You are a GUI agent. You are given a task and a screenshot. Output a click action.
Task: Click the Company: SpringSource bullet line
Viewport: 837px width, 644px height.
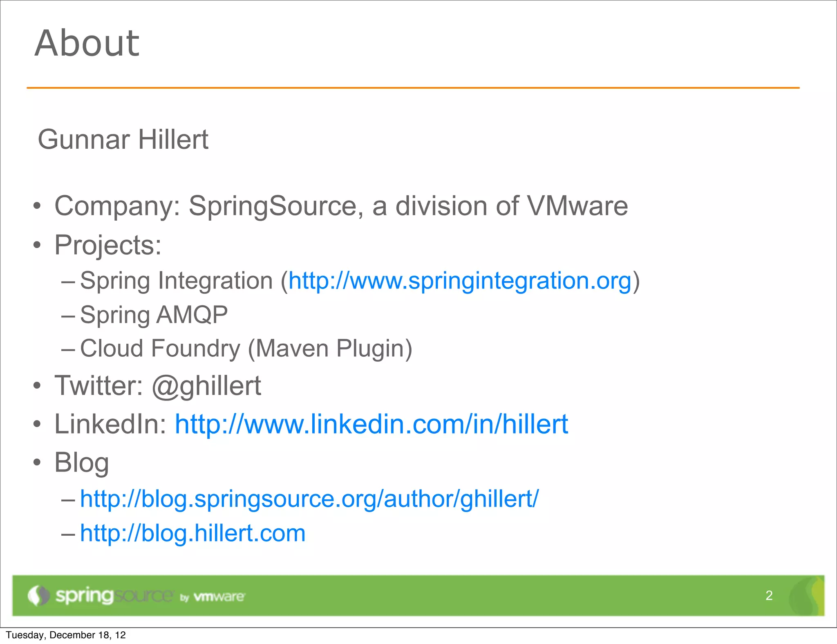(x=341, y=206)
